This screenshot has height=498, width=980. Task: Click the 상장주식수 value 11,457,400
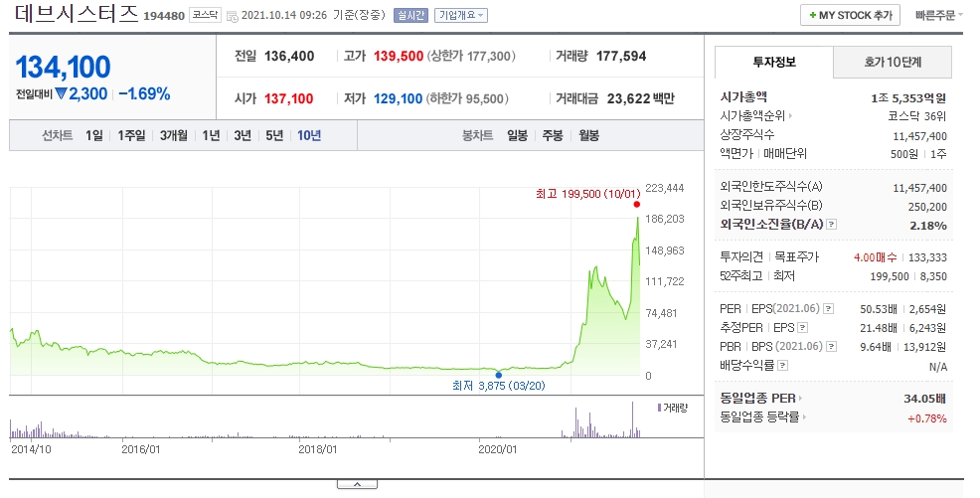point(920,136)
